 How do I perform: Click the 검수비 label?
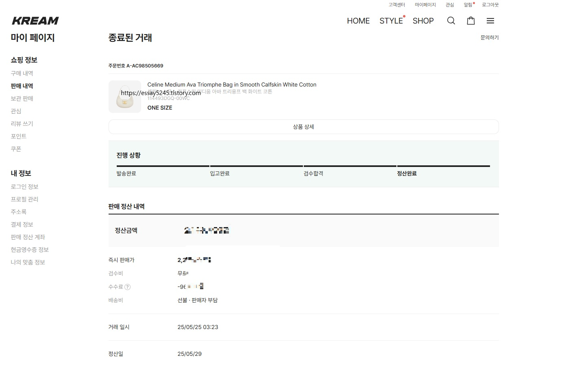click(115, 273)
